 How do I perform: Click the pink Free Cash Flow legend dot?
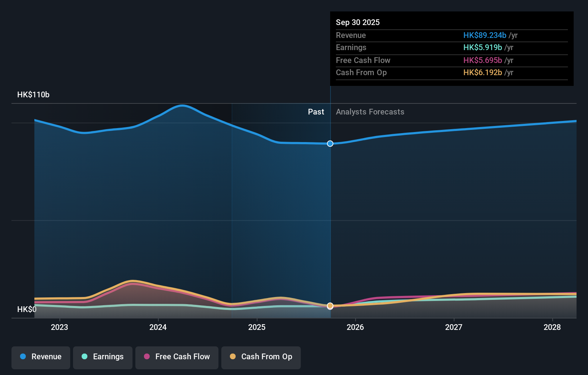click(x=146, y=357)
